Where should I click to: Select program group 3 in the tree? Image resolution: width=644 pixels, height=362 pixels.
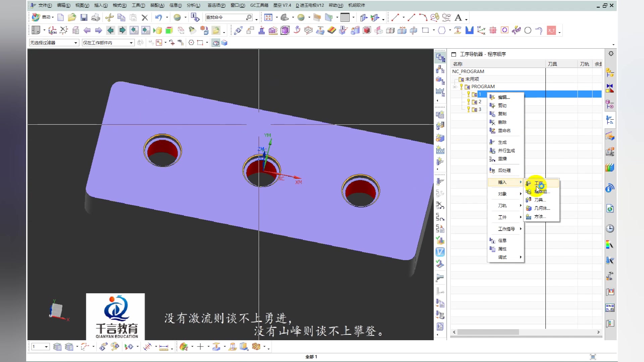pyautogui.click(x=480, y=110)
